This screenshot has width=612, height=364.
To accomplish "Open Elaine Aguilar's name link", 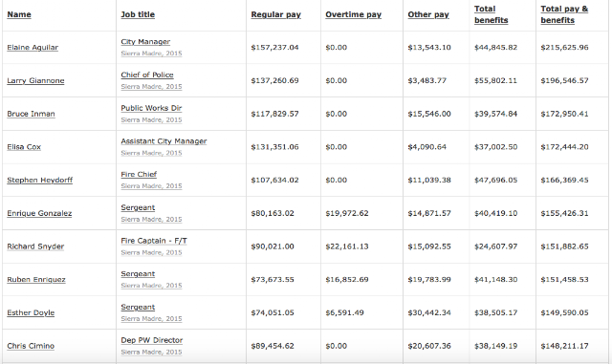I will [x=33, y=47].
